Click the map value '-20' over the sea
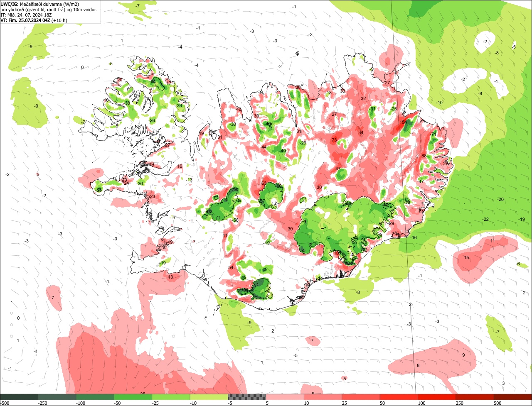The image size is (532, 406). pyautogui.click(x=500, y=200)
